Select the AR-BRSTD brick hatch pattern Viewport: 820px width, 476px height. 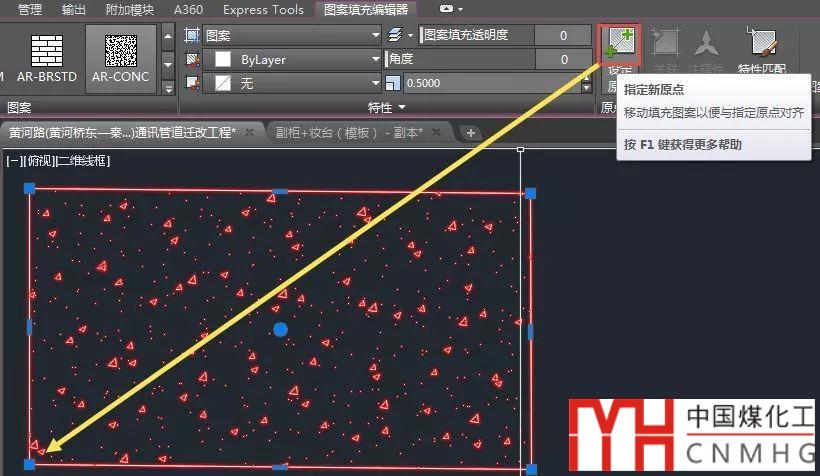pyautogui.click(x=47, y=56)
